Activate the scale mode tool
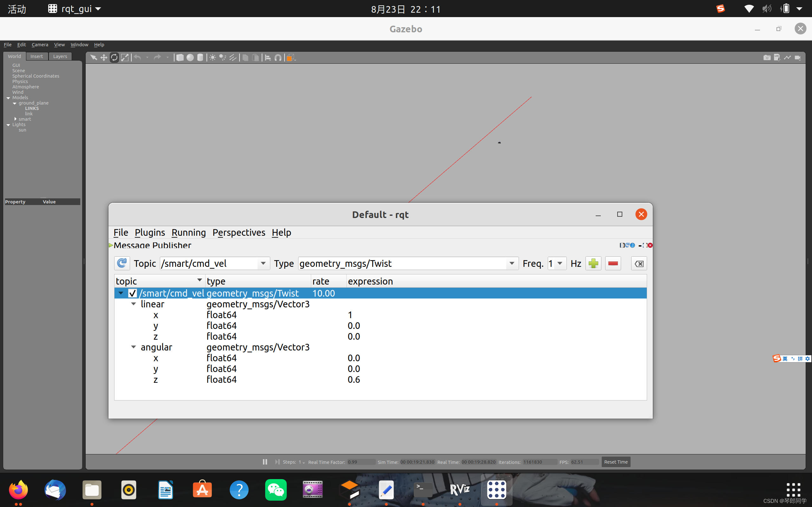The height and width of the screenshot is (507, 812). 125,58
